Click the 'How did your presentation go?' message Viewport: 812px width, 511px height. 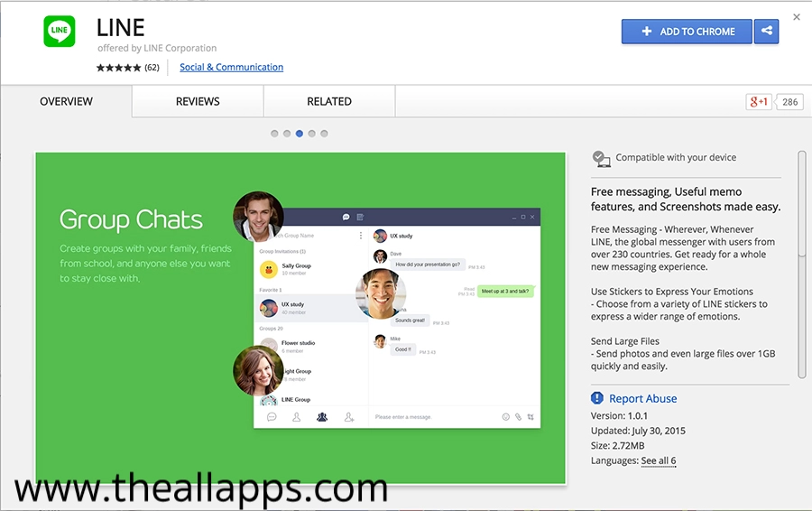[428, 265]
